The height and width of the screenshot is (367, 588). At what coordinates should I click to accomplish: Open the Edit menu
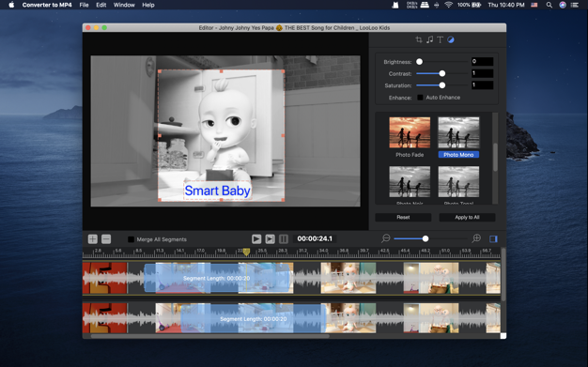coord(101,5)
